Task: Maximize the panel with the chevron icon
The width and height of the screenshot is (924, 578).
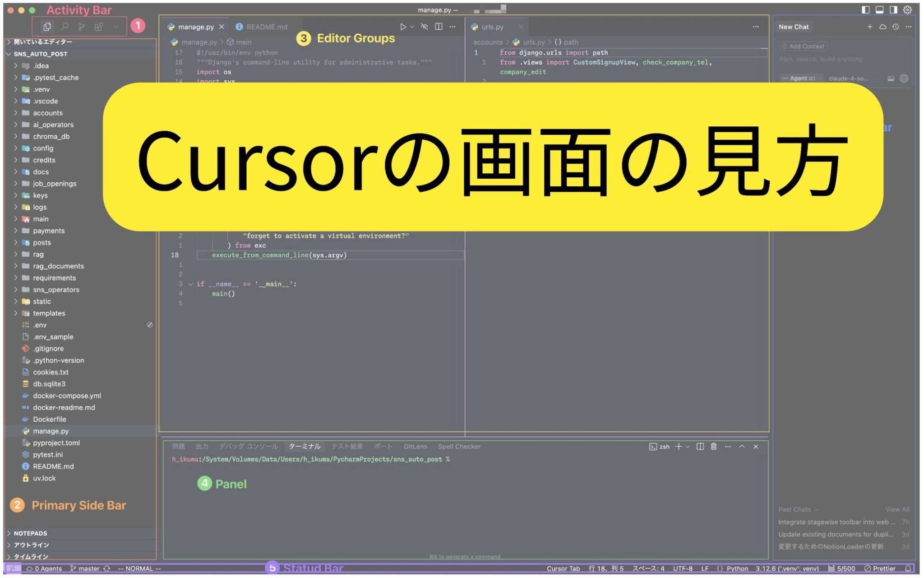Action: point(742,447)
